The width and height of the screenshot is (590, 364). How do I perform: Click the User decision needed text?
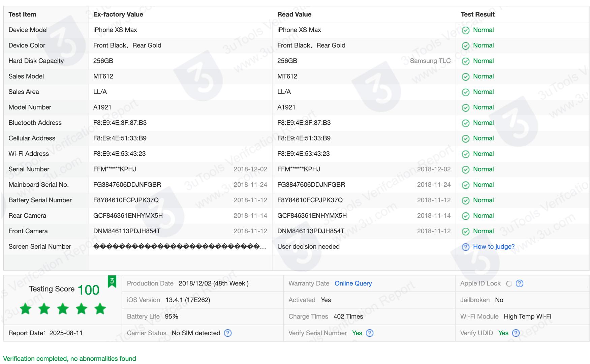[308, 247]
